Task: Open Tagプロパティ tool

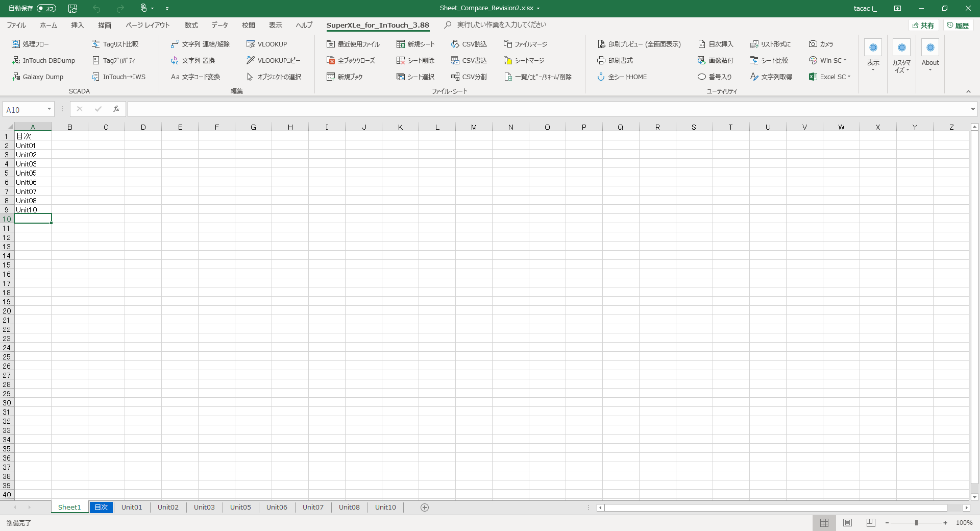Action: coord(113,60)
